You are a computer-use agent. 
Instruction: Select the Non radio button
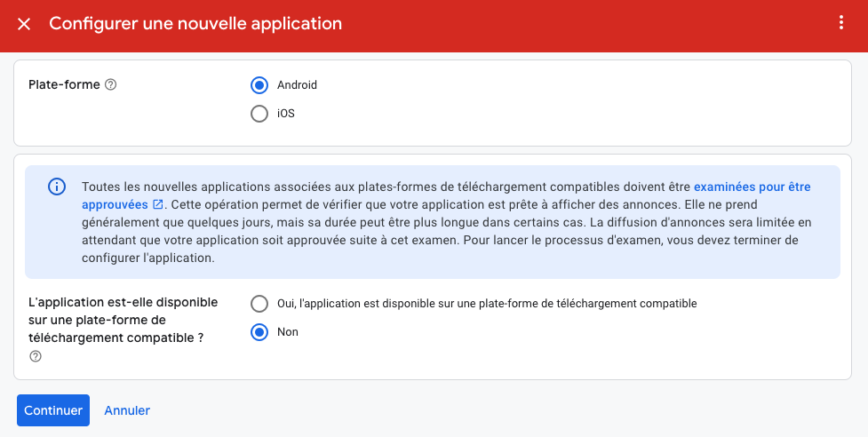[259, 332]
